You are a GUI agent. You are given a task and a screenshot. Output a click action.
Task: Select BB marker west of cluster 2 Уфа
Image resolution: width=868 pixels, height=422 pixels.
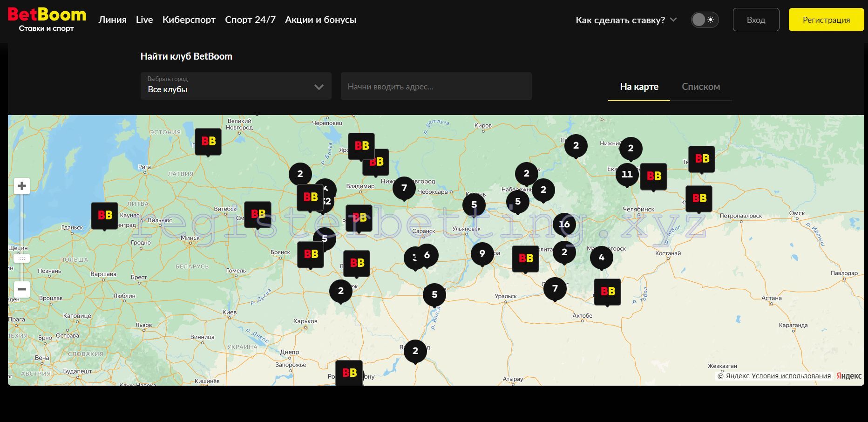click(x=525, y=259)
